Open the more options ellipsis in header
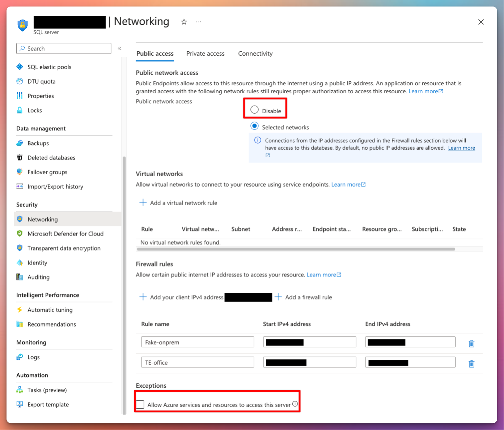This screenshot has height=430, width=504. click(198, 22)
